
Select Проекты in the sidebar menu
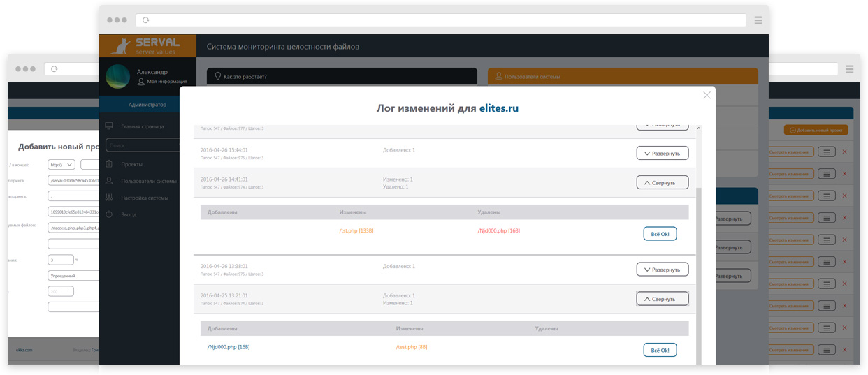pyautogui.click(x=131, y=164)
